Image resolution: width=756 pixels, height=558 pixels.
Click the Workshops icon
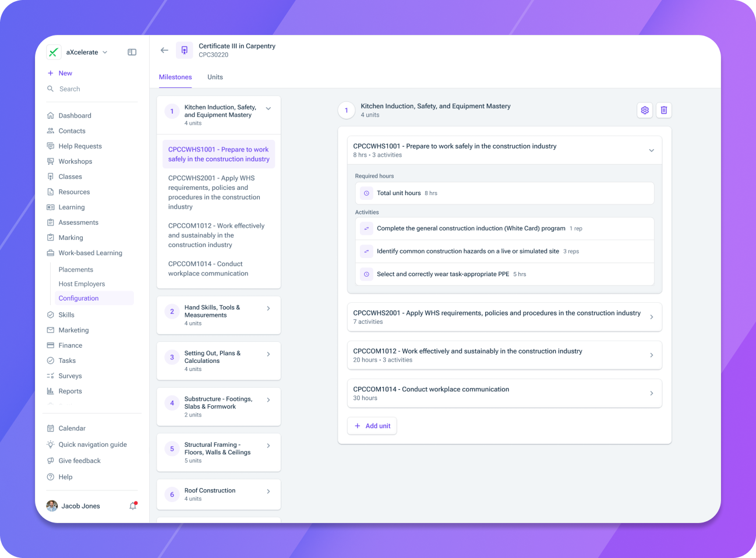point(51,161)
